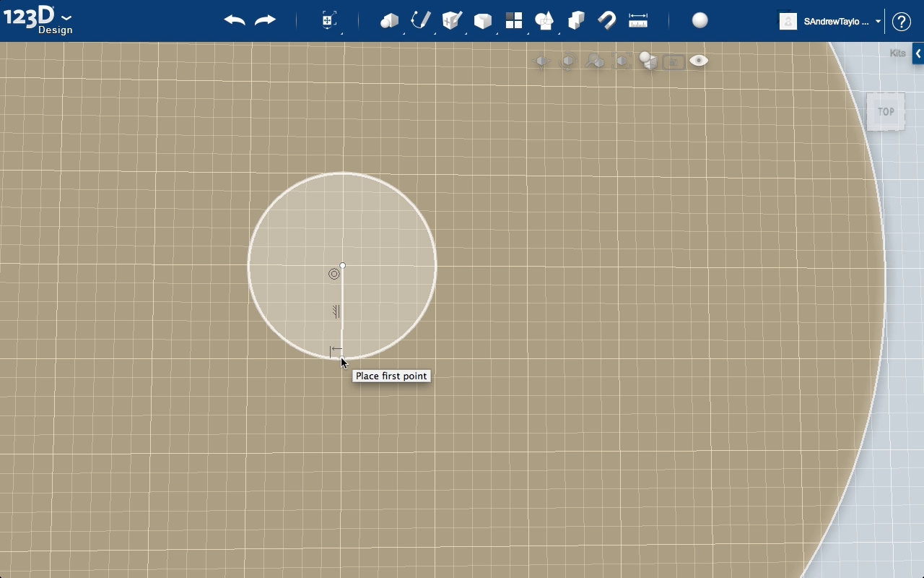Open the Grouping tool menu

point(545,20)
